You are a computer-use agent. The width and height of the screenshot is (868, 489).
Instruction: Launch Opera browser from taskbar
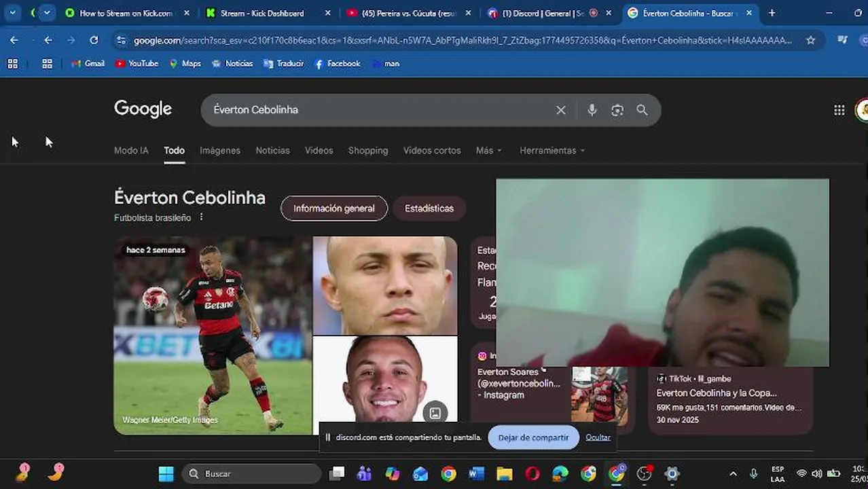[x=532, y=473]
